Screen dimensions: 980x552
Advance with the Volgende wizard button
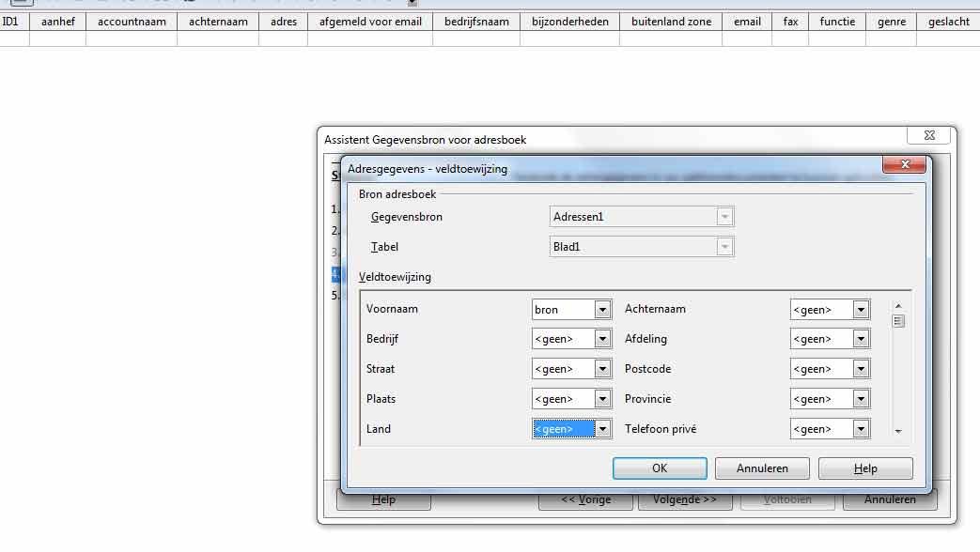685,500
